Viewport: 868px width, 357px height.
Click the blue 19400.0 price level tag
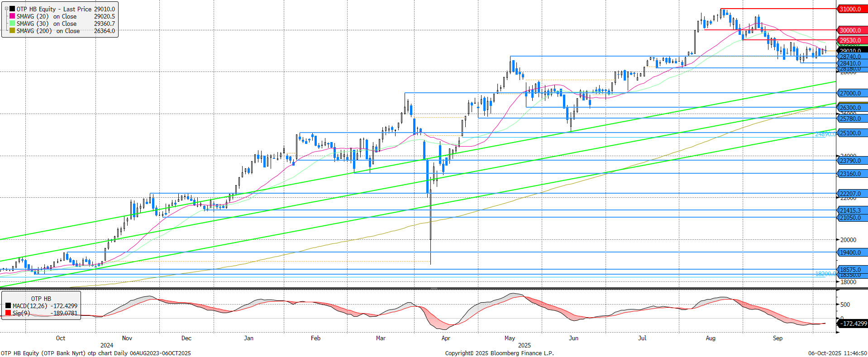point(850,252)
